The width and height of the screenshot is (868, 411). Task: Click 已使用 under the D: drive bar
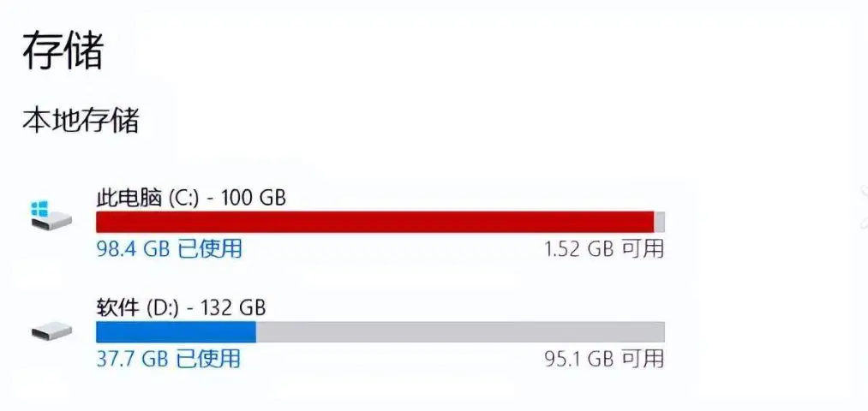tap(208, 358)
